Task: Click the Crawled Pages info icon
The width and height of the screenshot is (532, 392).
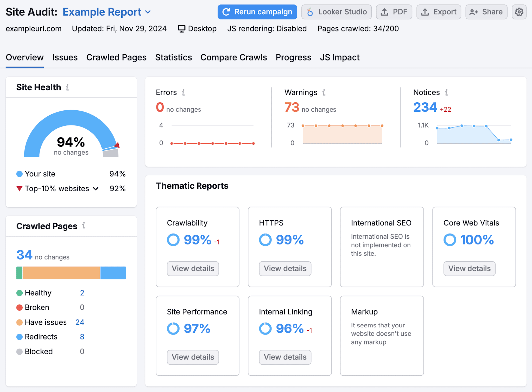Action: click(x=84, y=226)
